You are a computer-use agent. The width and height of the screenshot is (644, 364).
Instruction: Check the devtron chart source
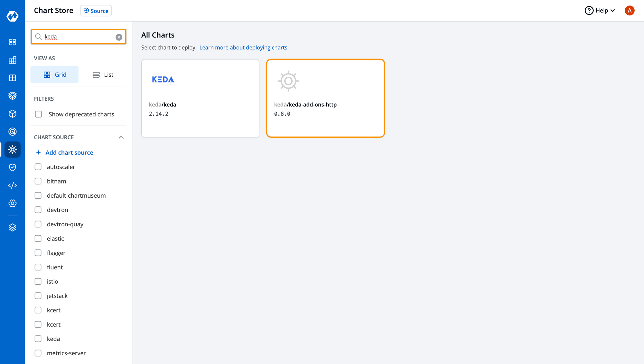[38, 210]
